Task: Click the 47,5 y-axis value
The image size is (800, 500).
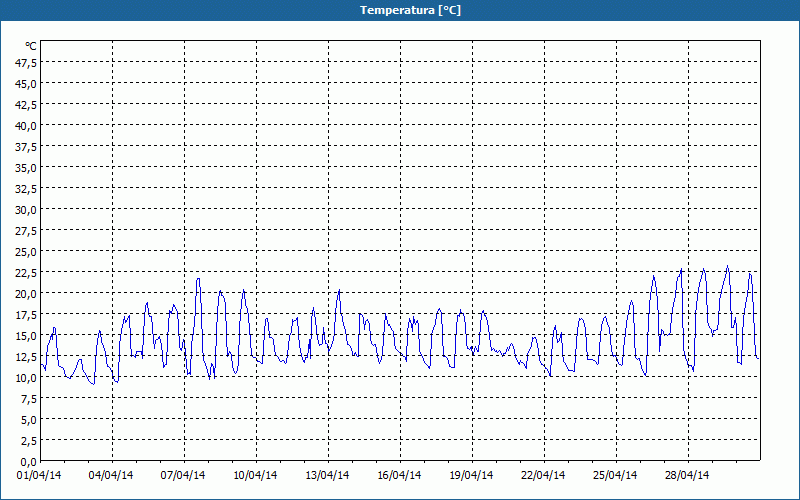Action: 27,63
